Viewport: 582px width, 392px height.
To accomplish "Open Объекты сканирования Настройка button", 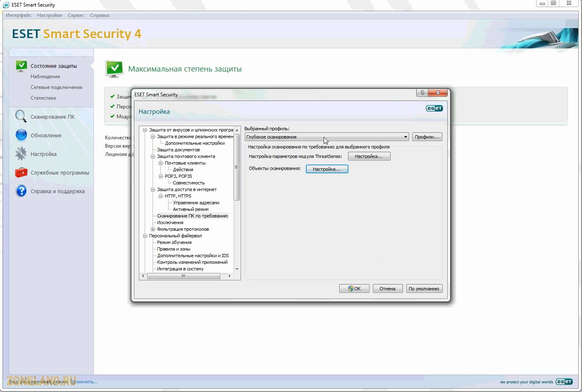I will (327, 169).
